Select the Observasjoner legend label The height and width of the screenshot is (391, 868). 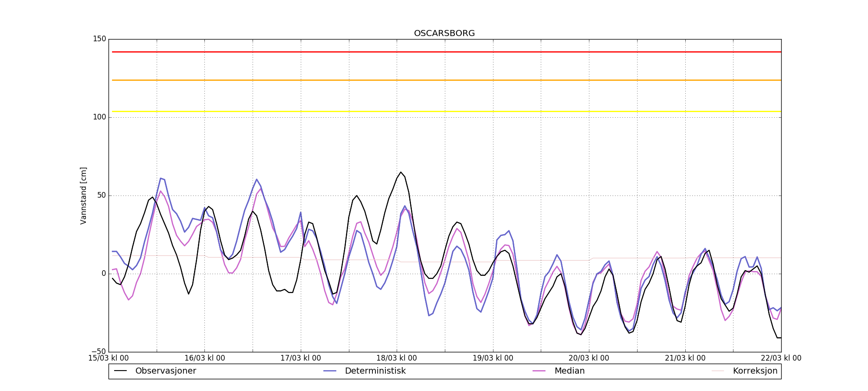165,371
